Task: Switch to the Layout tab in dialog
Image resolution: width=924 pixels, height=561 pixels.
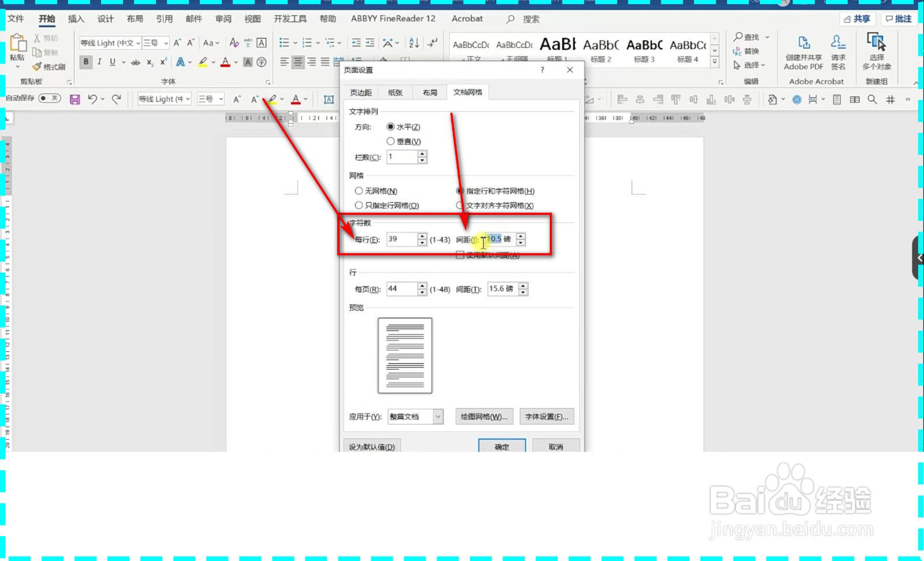Action: pos(430,92)
